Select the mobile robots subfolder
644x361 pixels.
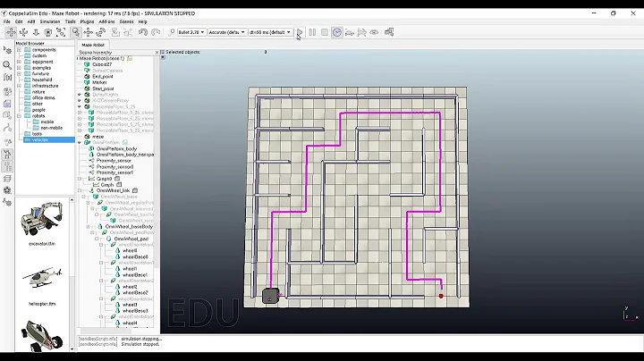(x=47, y=122)
